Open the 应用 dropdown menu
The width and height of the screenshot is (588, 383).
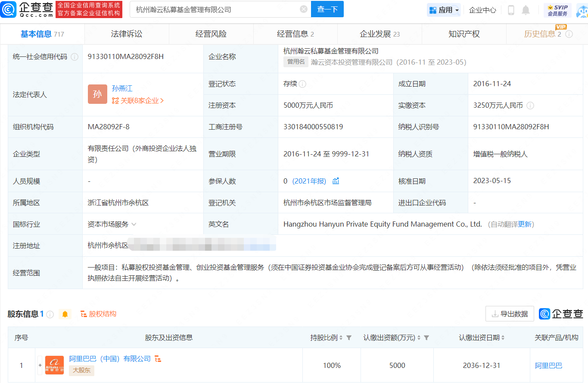444,10
